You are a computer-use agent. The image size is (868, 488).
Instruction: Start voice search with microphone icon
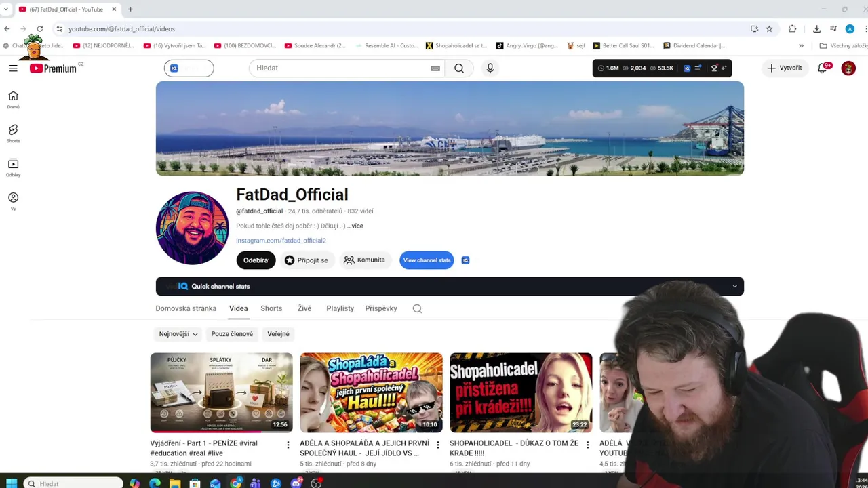pos(490,68)
